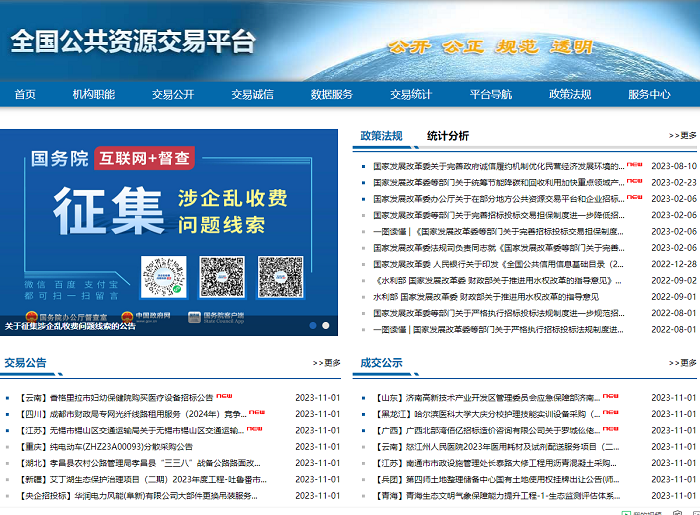Open 【青海】青海生态文明气象保障能力提升工程 notice

tap(497, 496)
